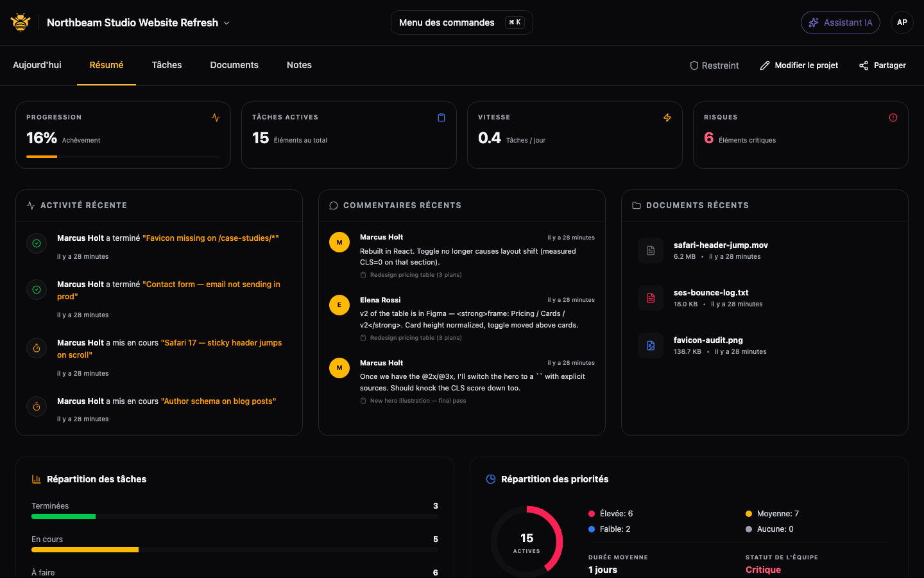The height and width of the screenshot is (578, 924).
Task: Open the AP user avatar menu
Action: coord(902,22)
